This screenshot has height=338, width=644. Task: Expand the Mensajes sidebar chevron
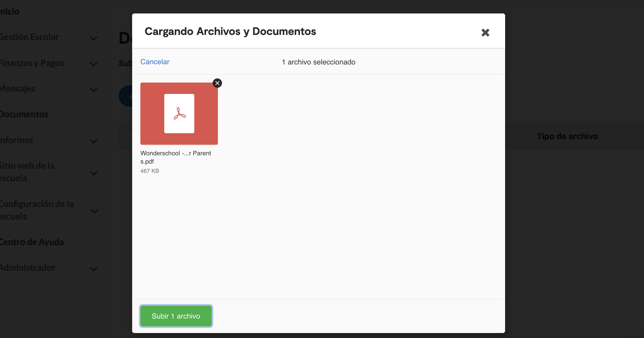[94, 90]
